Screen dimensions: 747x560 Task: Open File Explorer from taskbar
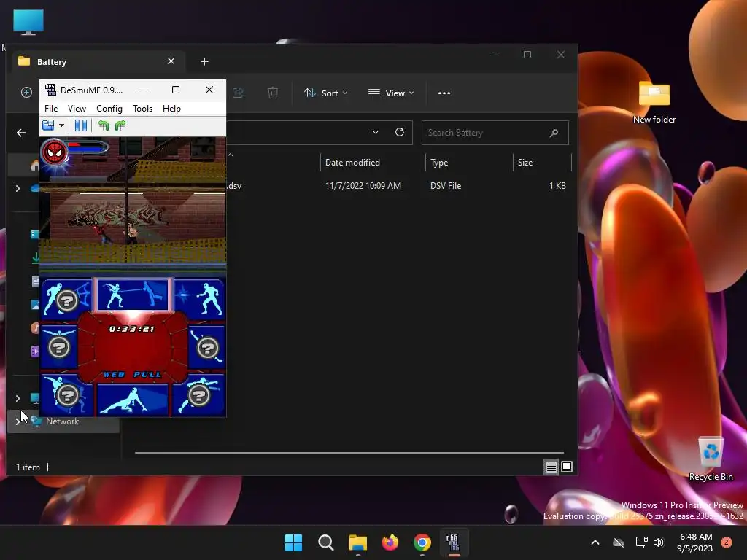tap(357, 542)
